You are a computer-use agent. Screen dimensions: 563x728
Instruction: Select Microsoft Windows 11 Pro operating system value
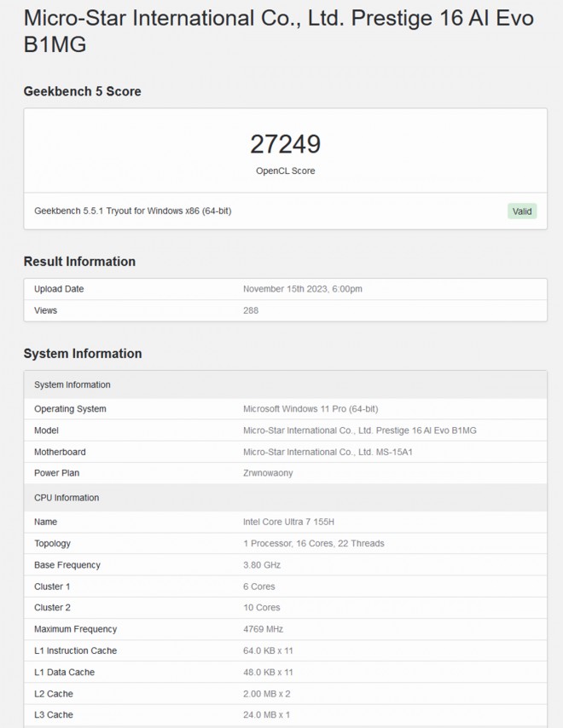tap(311, 409)
